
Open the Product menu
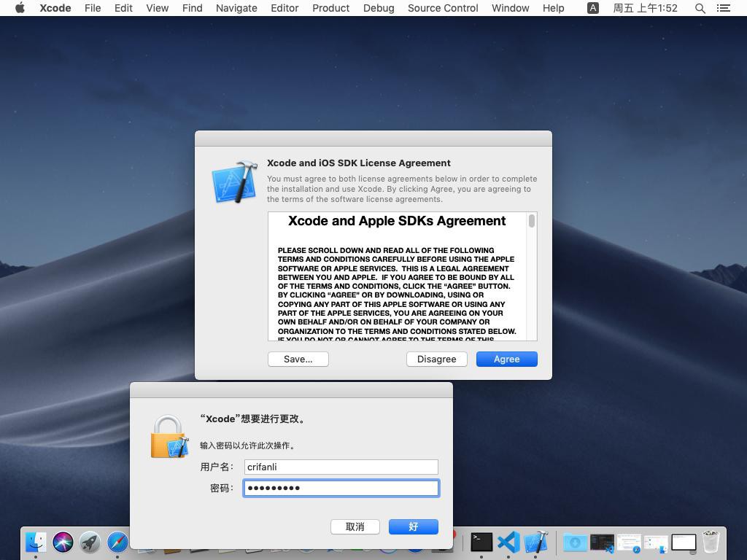point(330,8)
